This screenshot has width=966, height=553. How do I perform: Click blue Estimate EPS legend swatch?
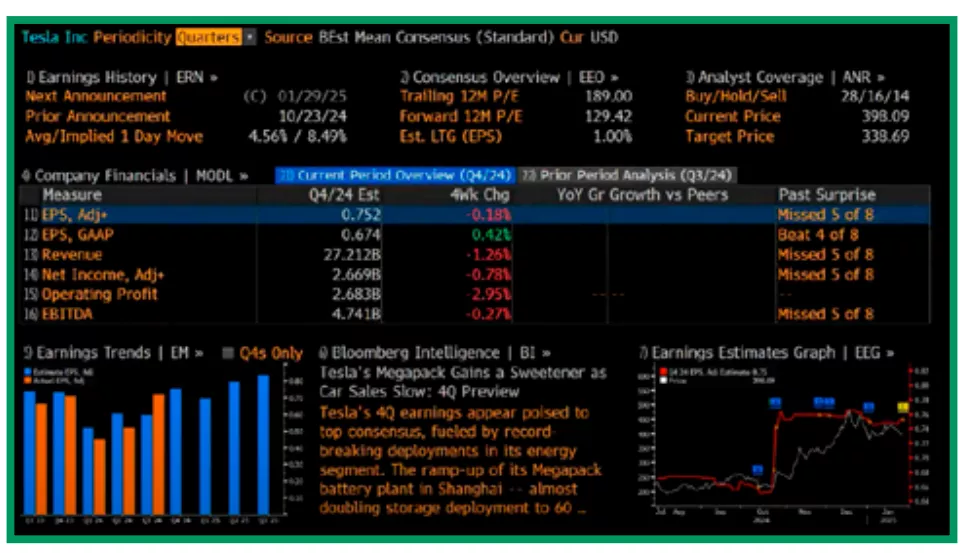(28, 371)
